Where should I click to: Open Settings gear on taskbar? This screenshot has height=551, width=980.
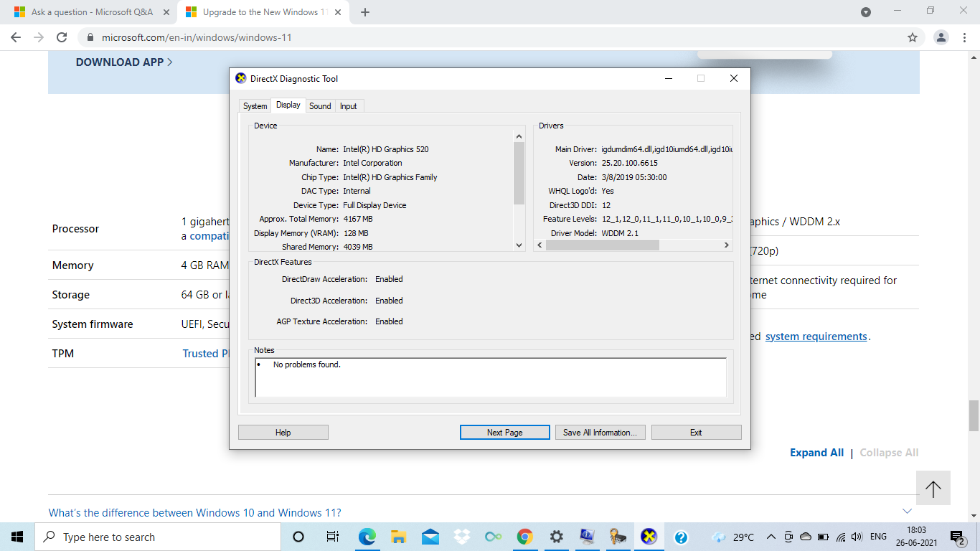(x=556, y=537)
